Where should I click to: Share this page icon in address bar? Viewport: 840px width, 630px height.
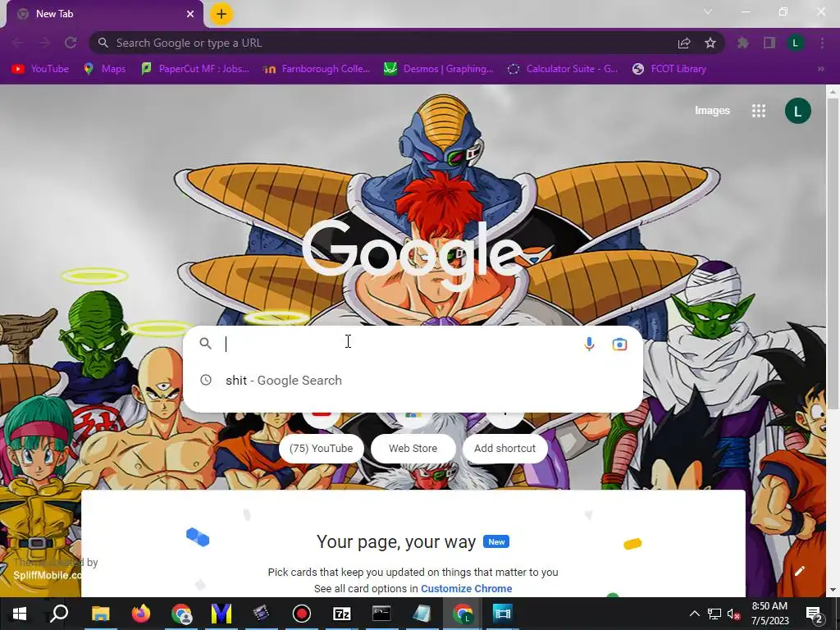coord(684,43)
